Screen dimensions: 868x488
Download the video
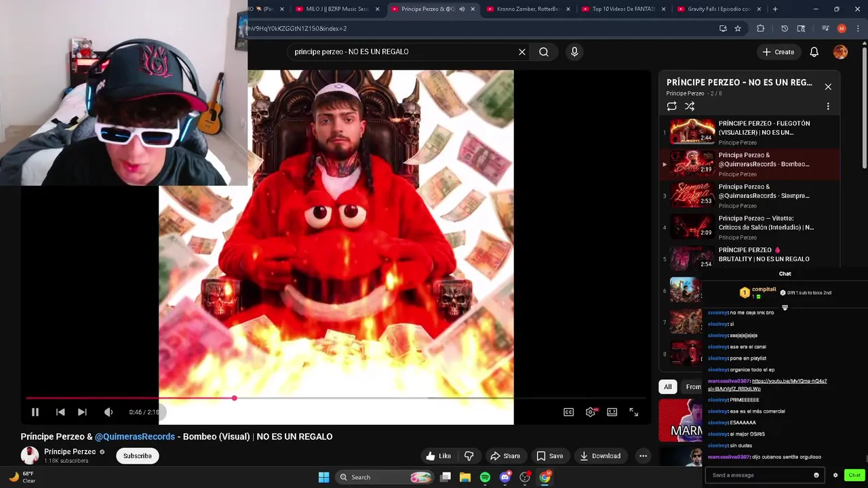pos(600,456)
